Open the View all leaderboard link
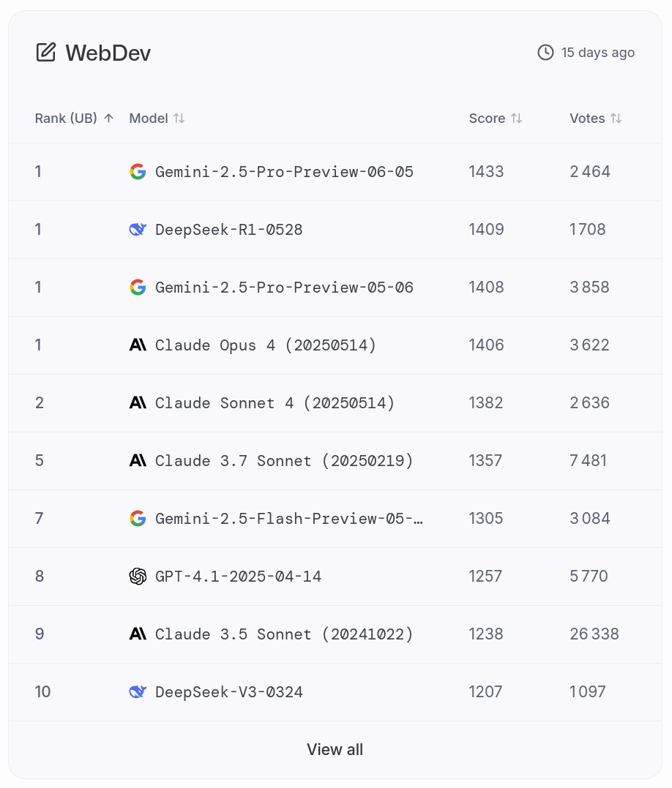 coord(335,750)
